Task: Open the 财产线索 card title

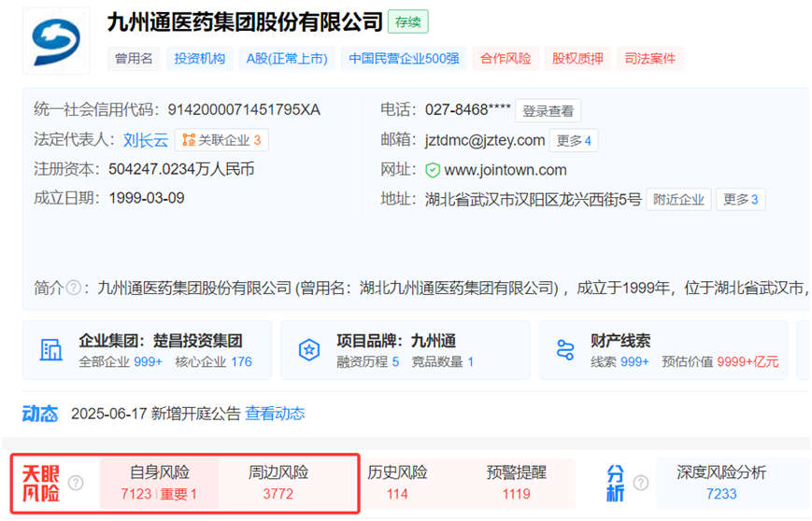Action: pos(620,341)
